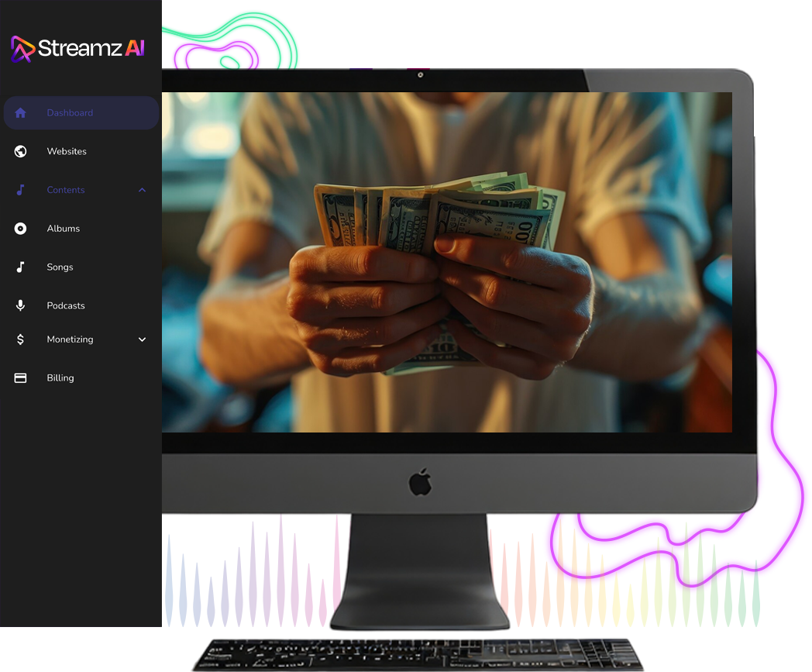
Task: Click the cash-in-hands image on the monitor
Action: click(446, 262)
